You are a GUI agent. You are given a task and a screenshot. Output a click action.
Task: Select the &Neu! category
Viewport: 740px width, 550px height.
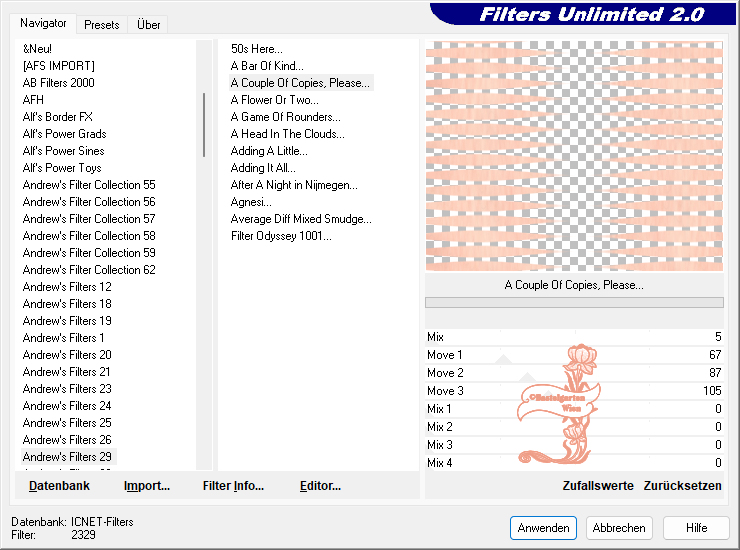click(x=37, y=49)
